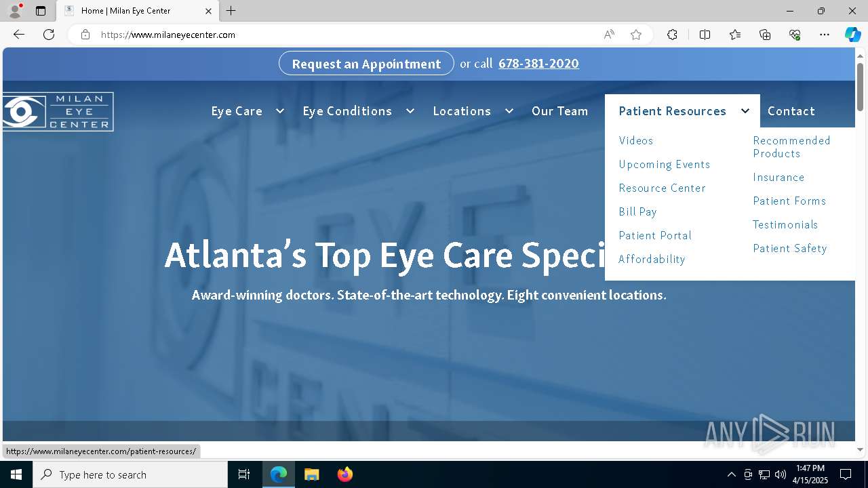Expand the Eye Care dropdown chevron

click(x=279, y=111)
